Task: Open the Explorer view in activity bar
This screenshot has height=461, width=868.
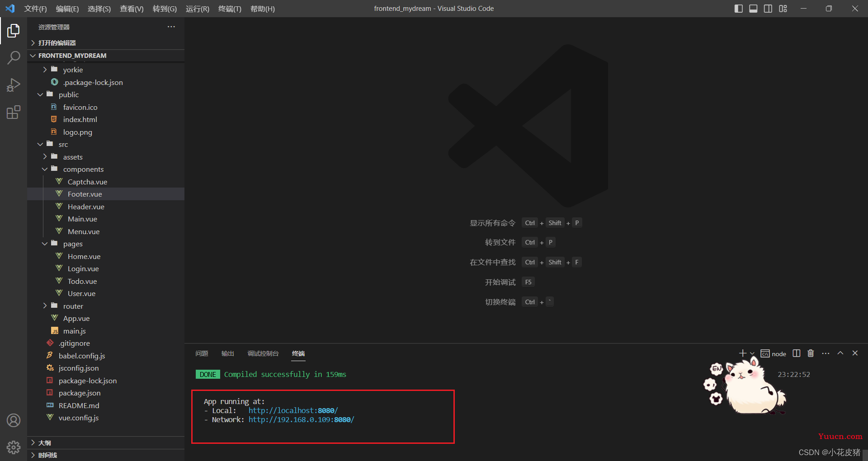Action: tap(14, 31)
